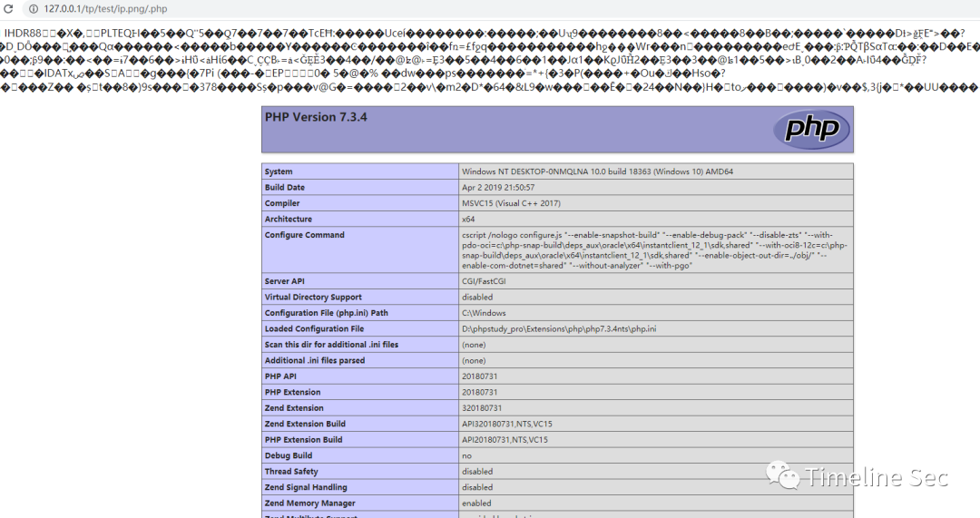
Task: Select "Scan this dir for additional .ini files"
Action: click(331, 345)
